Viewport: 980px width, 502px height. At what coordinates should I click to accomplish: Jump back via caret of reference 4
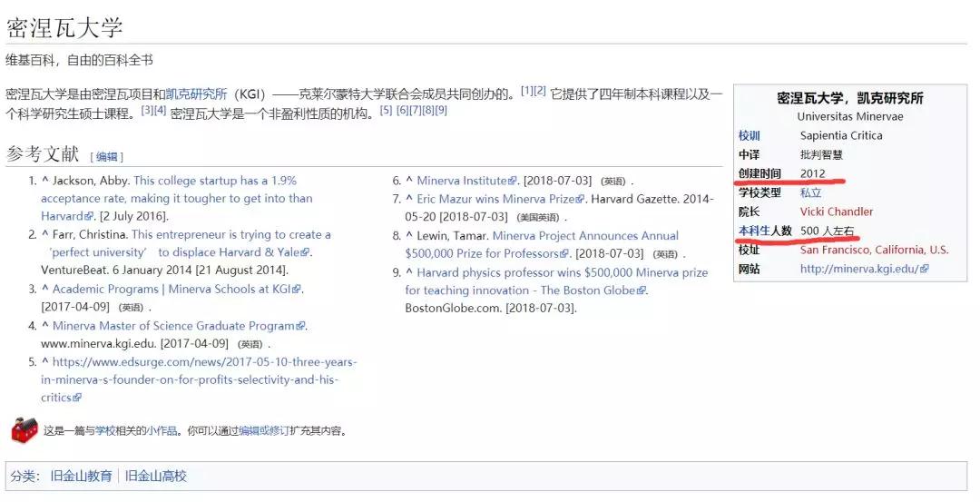click(45, 326)
